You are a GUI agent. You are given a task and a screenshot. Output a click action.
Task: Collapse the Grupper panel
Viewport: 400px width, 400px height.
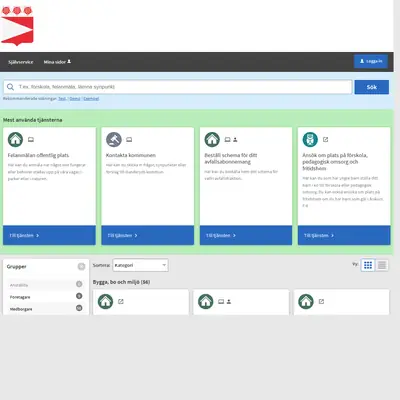click(81, 266)
